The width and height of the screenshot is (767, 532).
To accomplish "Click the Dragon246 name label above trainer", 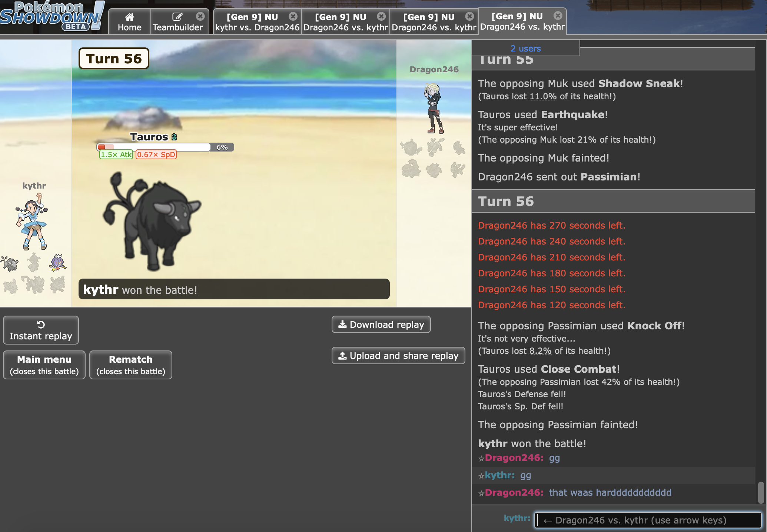I will click(434, 69).
